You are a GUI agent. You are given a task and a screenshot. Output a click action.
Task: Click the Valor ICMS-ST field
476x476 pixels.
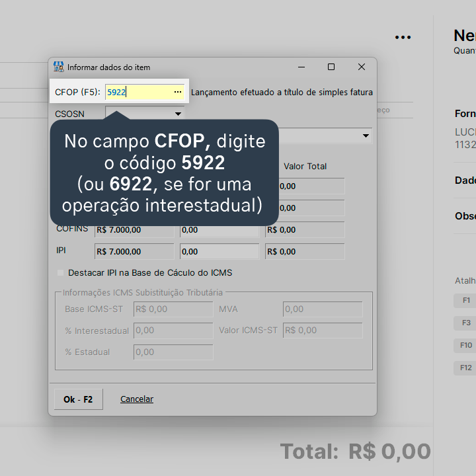323,331
